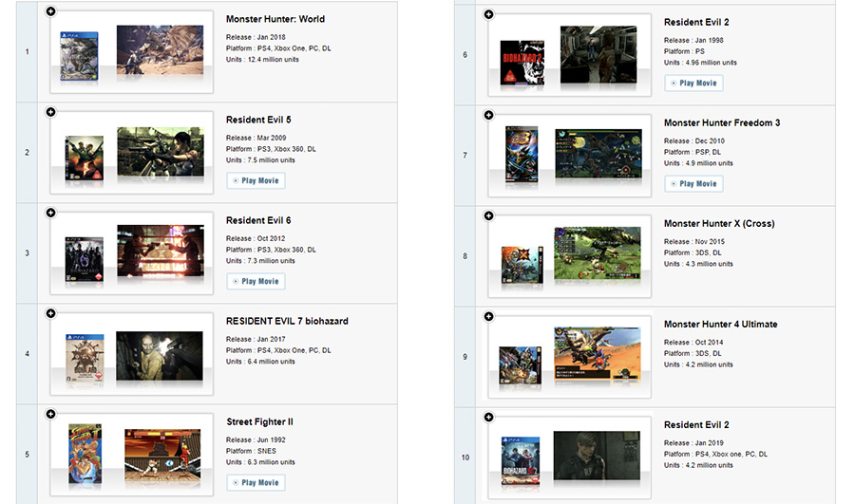Expand plus icon on RESIDENT EVIL 7 biohazard card

pyautogui.click(x=50, y=313)
